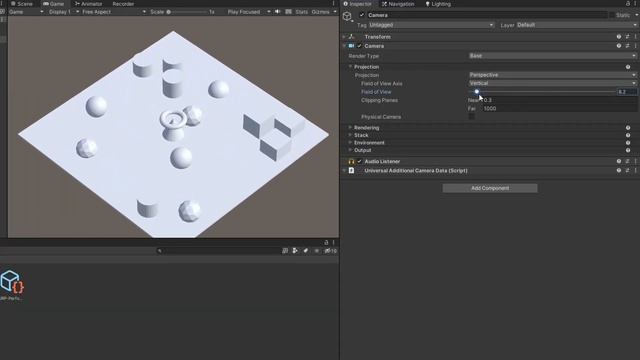Toggle Camera GameObject active checkbox
640x360 pixels.
[x=362, y=15]
